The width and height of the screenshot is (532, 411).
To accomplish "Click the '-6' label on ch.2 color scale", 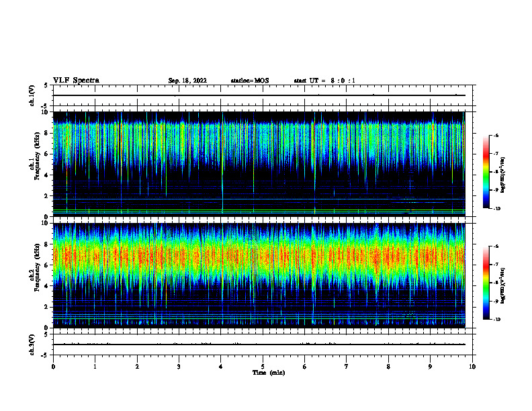I will pos(496,246).
